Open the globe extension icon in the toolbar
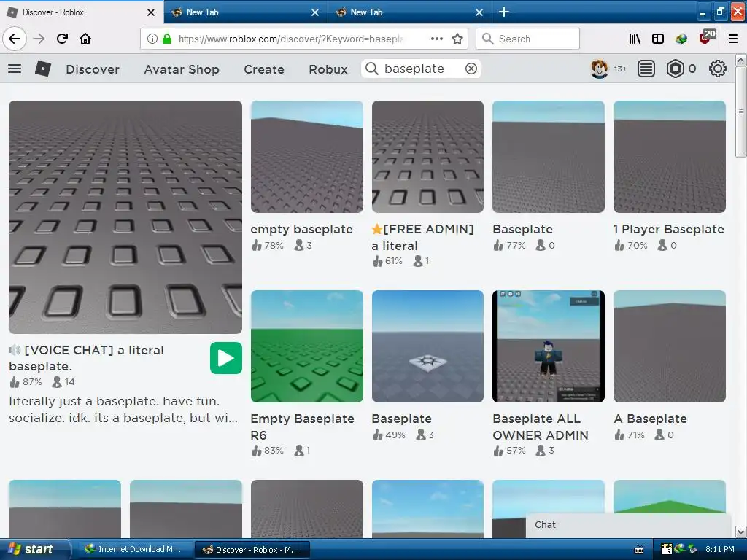 (681, 39)
